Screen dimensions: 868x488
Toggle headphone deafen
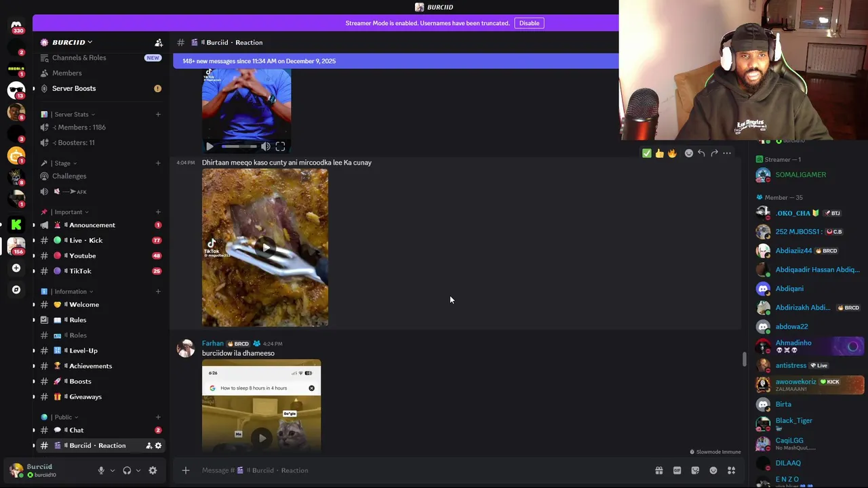click(x=127, y=470)
